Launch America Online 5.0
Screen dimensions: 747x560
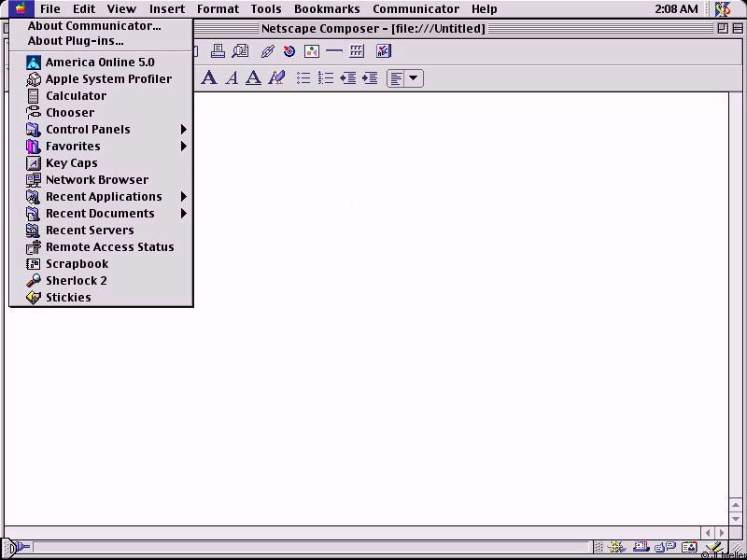pos(100,62)
